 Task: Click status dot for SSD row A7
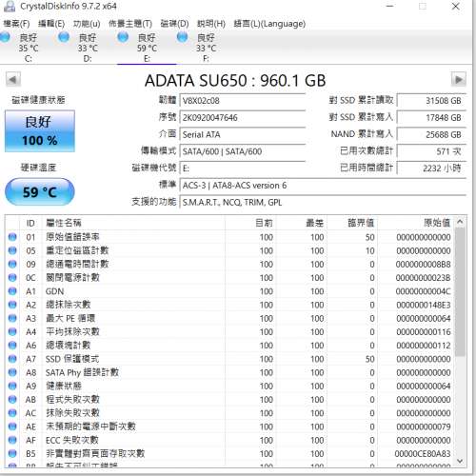[12, 359]
